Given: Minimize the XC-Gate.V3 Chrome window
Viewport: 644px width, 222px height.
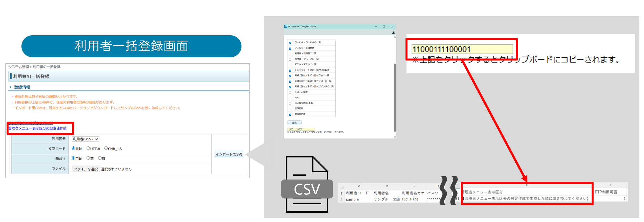Looking at the screenshot, I should point(376,27).
